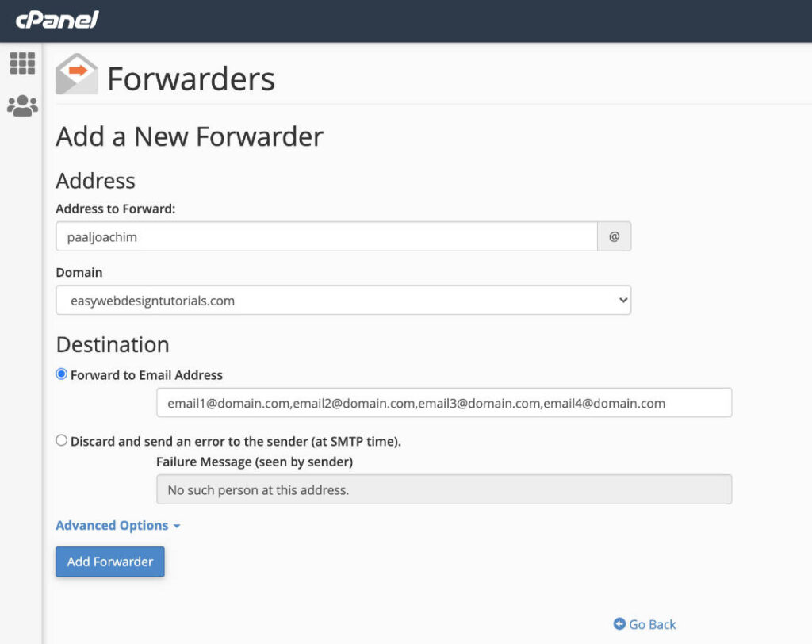The width and height of the screenshot is (812, 644).
Task: Open the apps grid icon in the sidebar
Action: click(x=22, y=63)
